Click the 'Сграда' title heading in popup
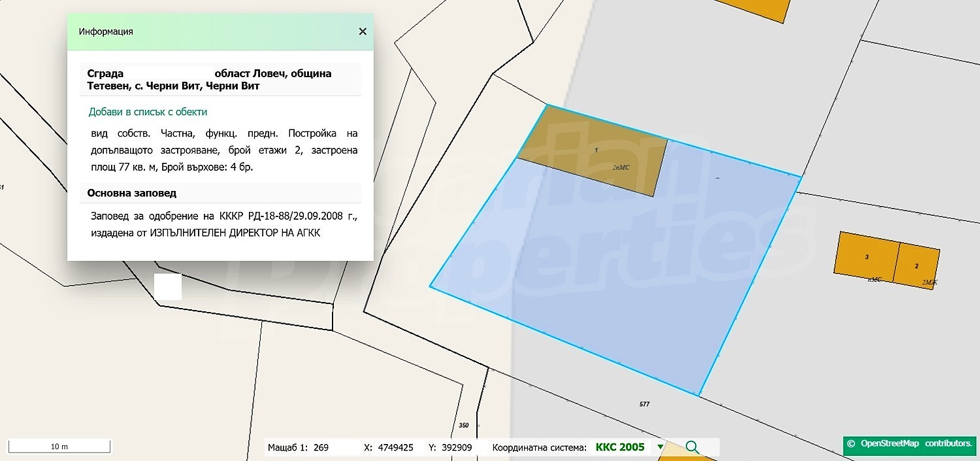Viewport: 980px width, 461px height. point(105,74)
